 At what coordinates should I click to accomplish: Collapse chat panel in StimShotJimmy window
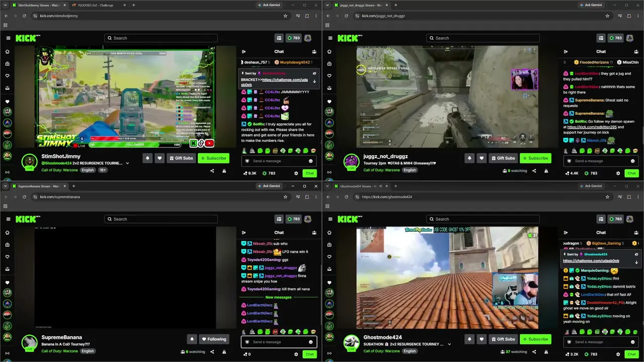point(244,51)
